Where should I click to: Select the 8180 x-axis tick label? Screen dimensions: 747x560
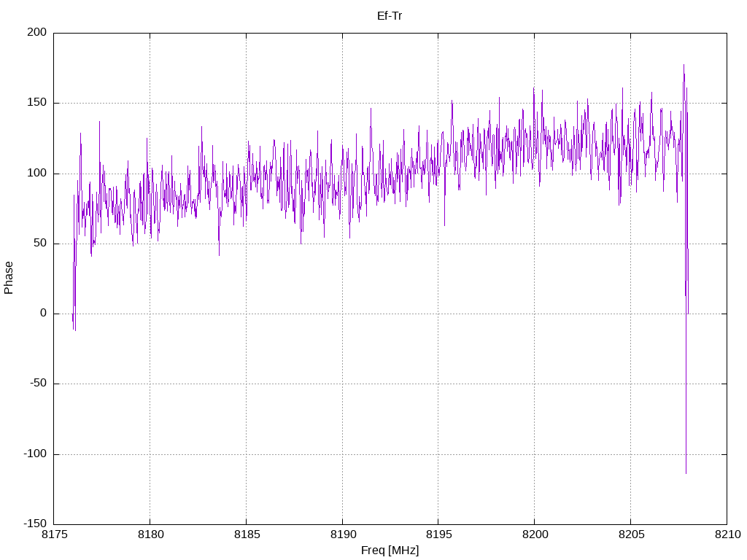pos(150,534)
